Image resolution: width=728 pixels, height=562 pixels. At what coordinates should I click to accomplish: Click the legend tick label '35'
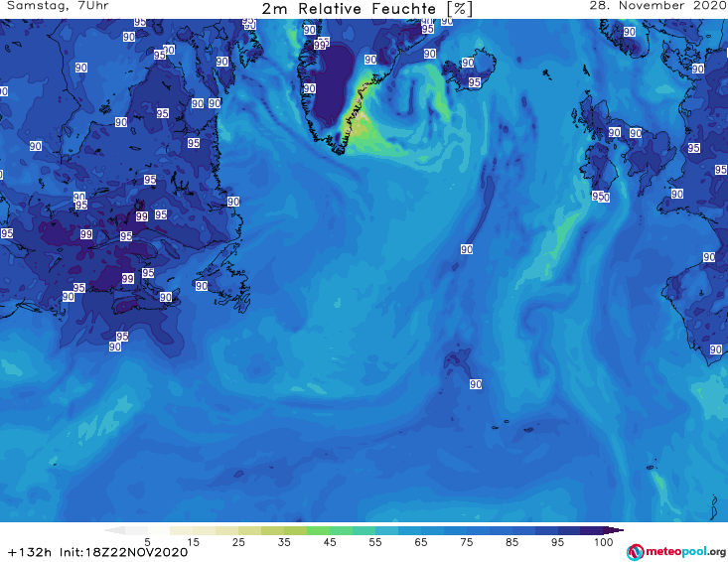[284, 542]
